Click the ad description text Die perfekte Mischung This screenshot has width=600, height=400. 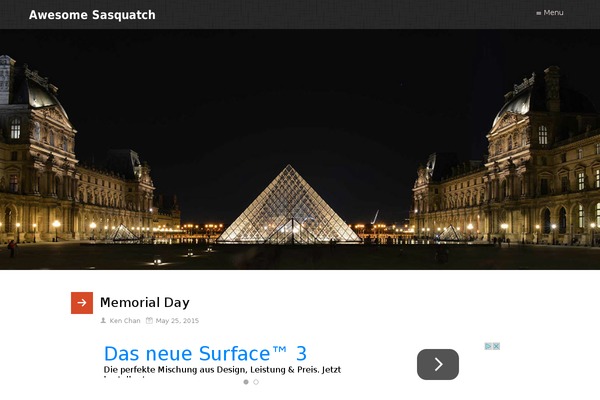[222, 370]
